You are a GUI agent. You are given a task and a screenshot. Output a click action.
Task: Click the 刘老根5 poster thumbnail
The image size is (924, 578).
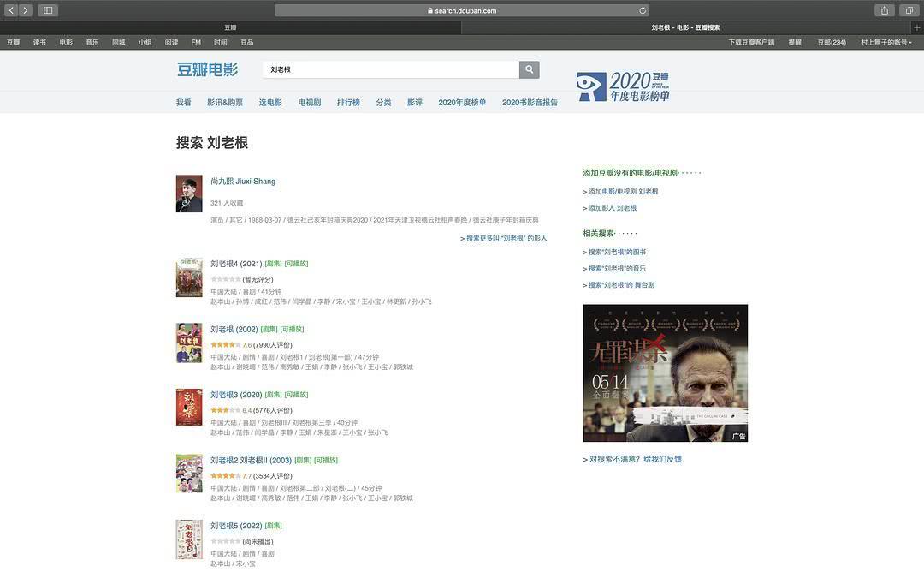[x=189, y=539]
